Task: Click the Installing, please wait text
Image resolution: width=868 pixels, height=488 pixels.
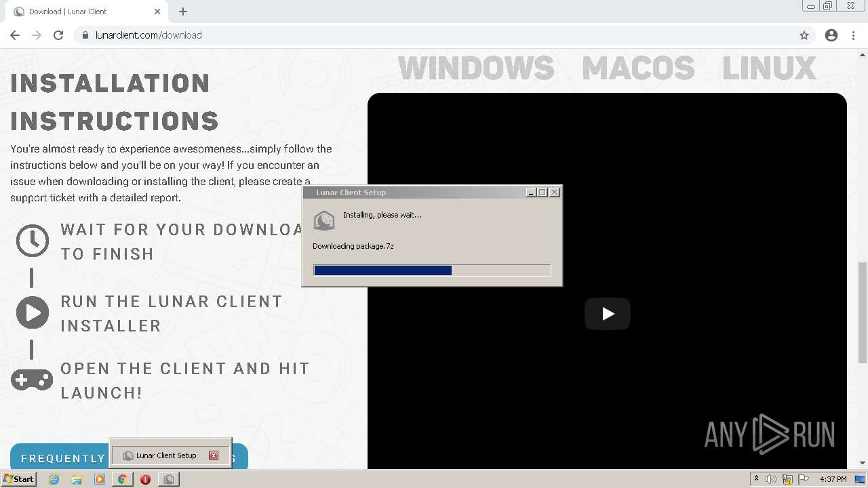Action: pos(382,215)
